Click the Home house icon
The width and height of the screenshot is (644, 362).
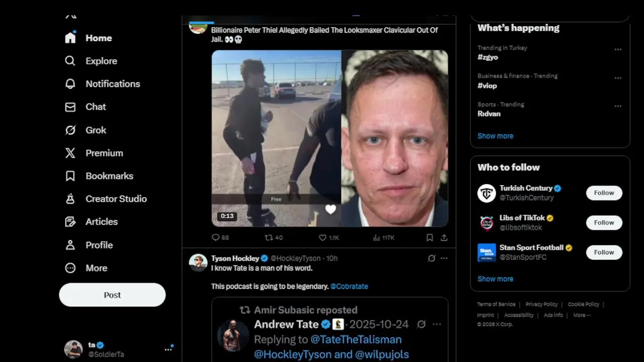70,38
